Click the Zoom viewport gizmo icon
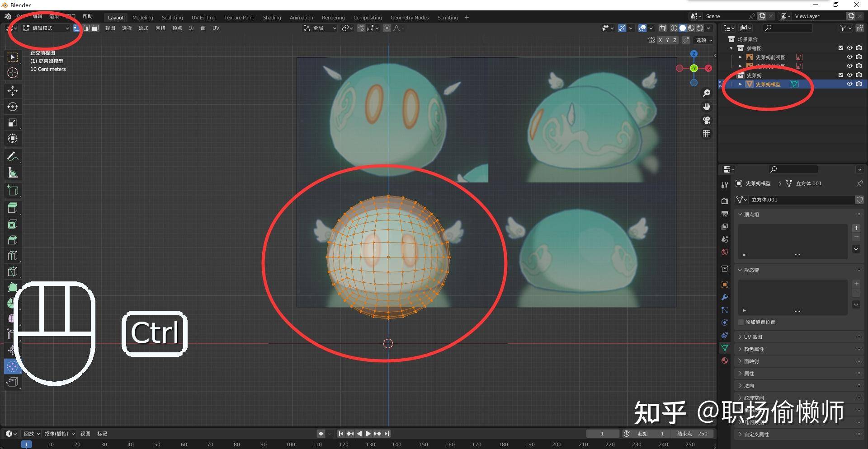 coord(707,93)
